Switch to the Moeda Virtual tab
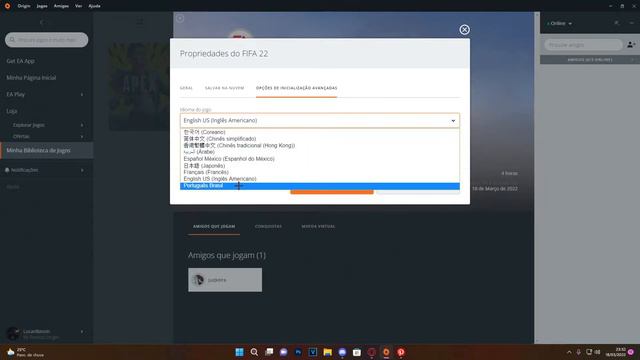This screenshot has width=640, height=360. pos(318,227)
